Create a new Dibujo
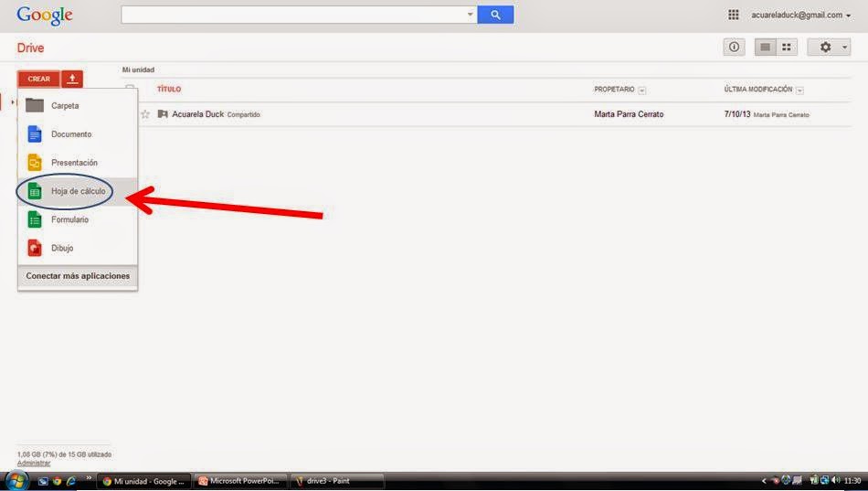 point(78,249)
